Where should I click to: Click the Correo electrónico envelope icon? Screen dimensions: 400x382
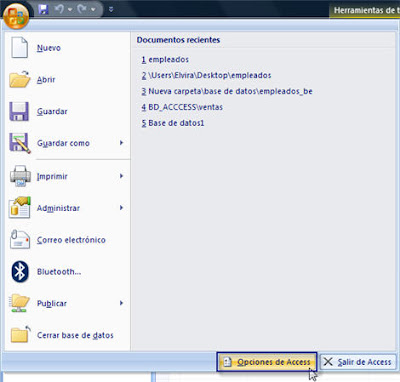pyautogui.click(x=20, y=239)
